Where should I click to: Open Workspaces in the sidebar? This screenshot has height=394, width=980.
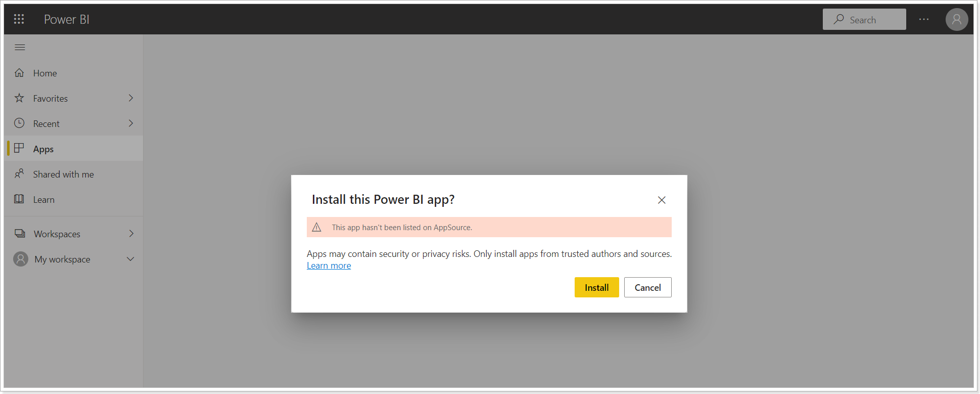point(74,234)
